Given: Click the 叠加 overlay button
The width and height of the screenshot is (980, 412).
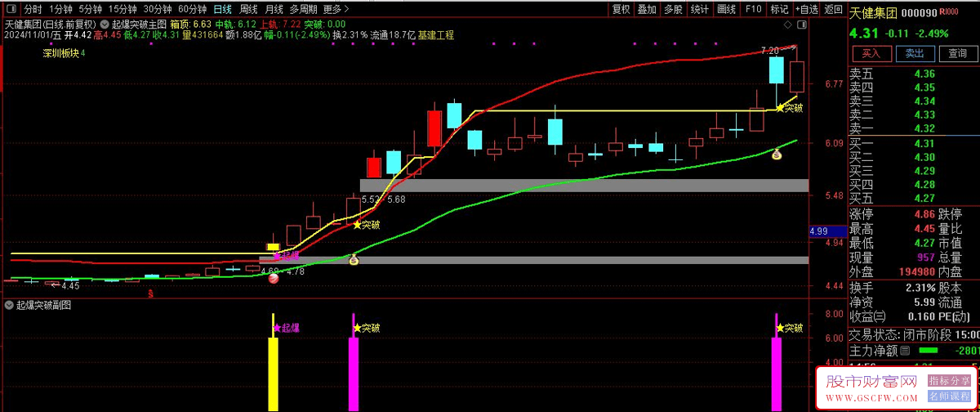Looking at the screenshot, I should pyautogui.click(x=647, y=9).
